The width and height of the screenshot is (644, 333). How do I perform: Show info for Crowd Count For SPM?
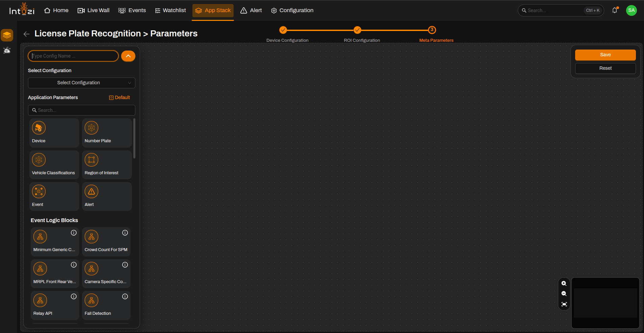125,233
